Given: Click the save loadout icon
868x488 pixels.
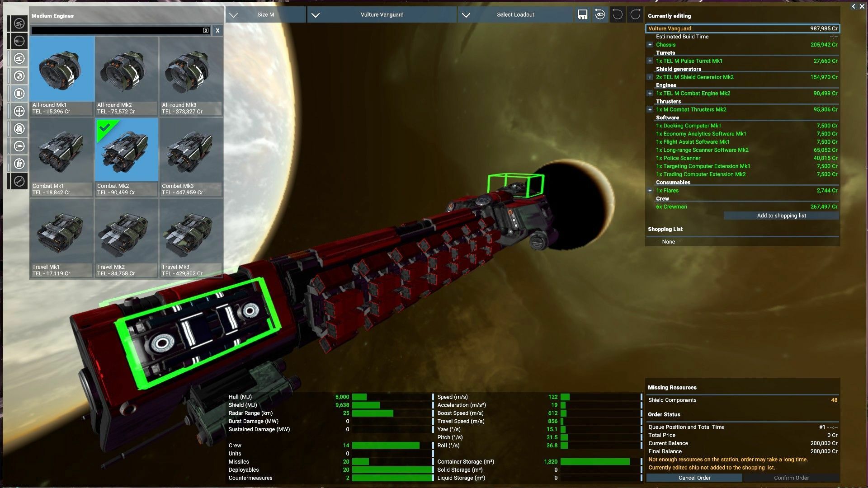Looking at the screenshot, I should tap(582, 14).
